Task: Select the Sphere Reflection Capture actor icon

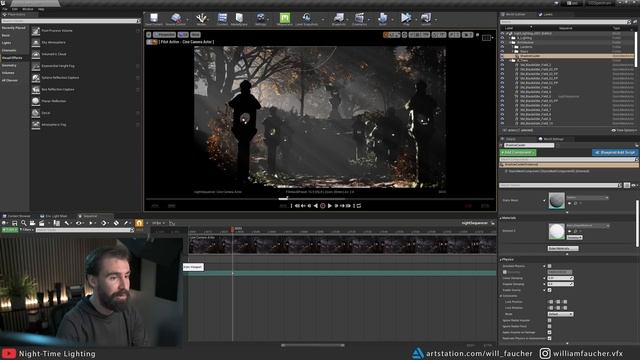Action: pyautogui.click(x=36, y=78)
